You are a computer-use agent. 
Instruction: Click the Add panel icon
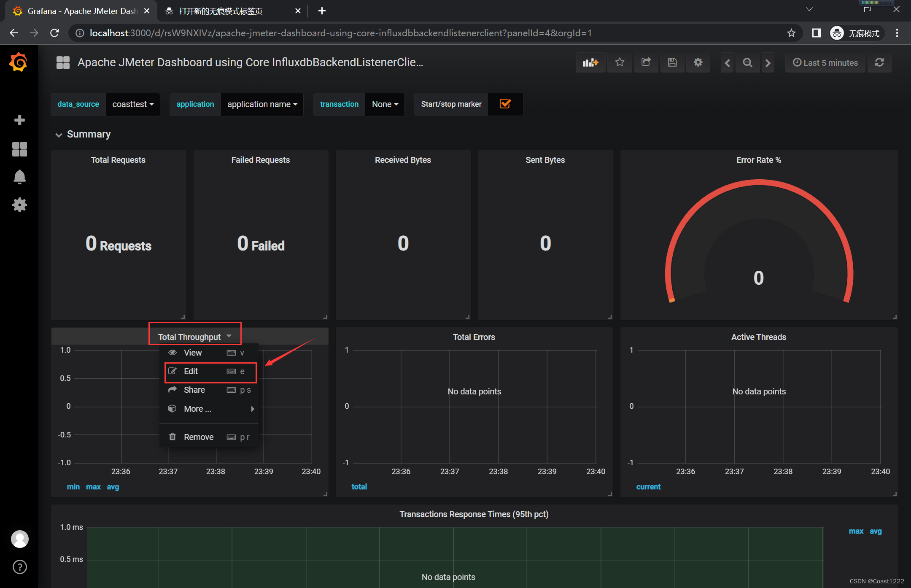(590, 62)
